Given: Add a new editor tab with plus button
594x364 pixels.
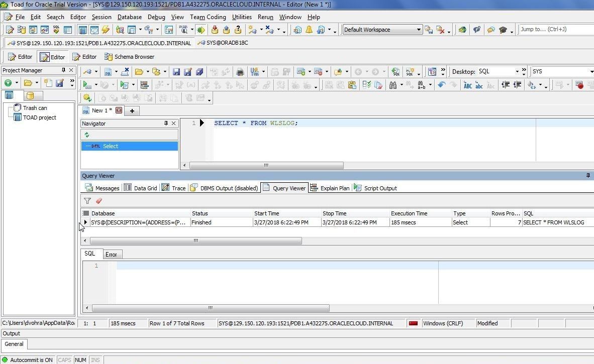Looking at the screenshot, I should pyautogui.click(x=132, y=111).
